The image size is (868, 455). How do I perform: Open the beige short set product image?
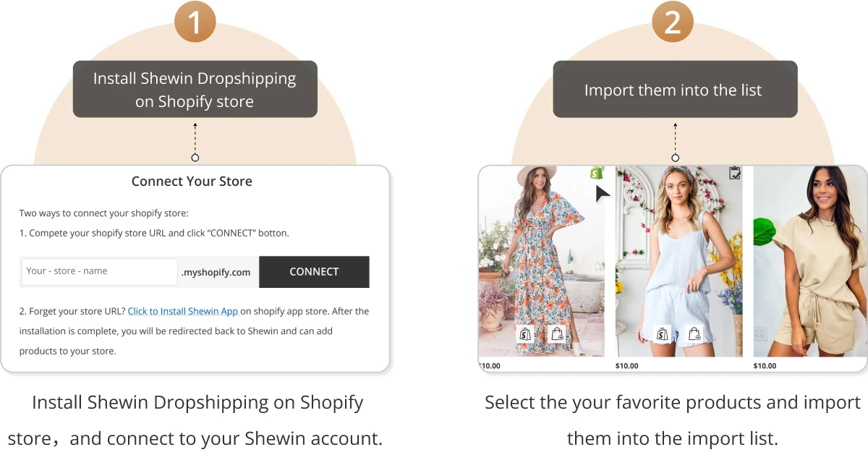[810, 262]
